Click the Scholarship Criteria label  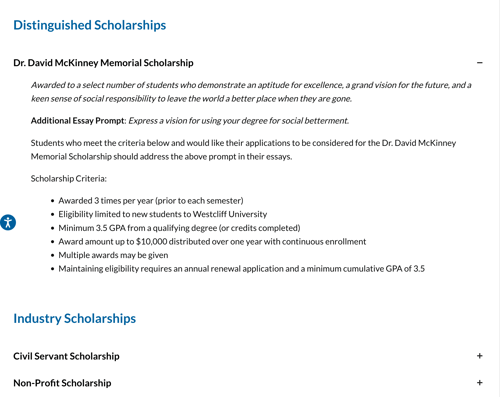tap(69, 179)
